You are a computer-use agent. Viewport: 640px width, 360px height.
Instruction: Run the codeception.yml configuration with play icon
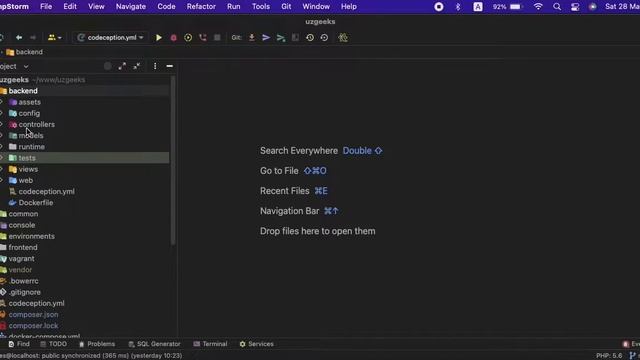(x=159, y=38)
